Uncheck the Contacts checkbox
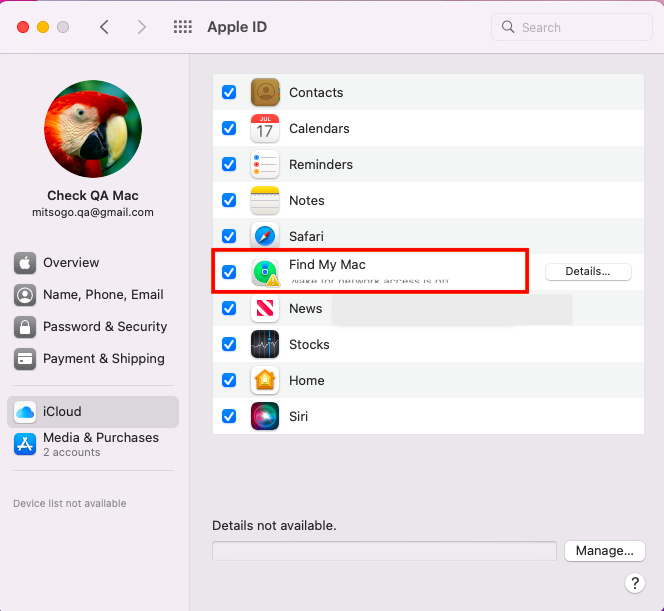The image size is (664, 611). click(229, 92)
